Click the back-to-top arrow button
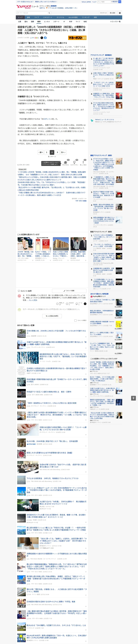 pyautogui.click(x=133, y=398)
